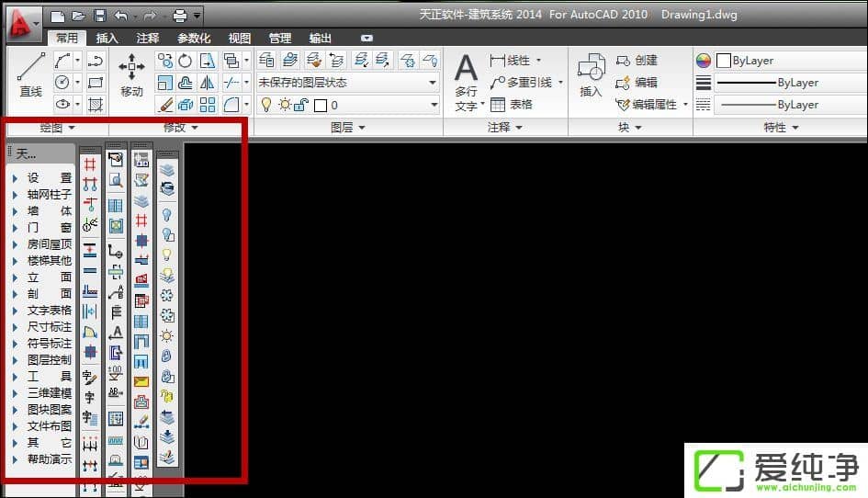Screen dimensions: 868x498
Task: Switch to the 常用 ribbon tab
Action: pyautogui.click(x=67, y=39)
